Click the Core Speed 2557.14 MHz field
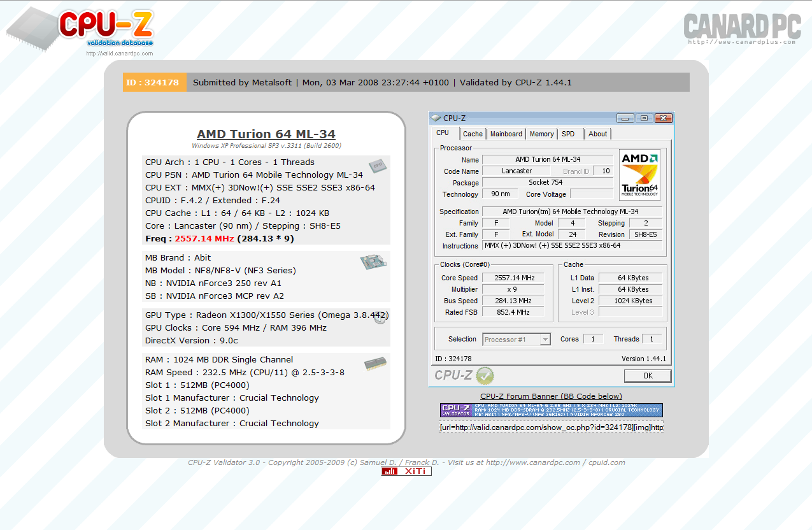812x530 pixels. coord(512,278)
